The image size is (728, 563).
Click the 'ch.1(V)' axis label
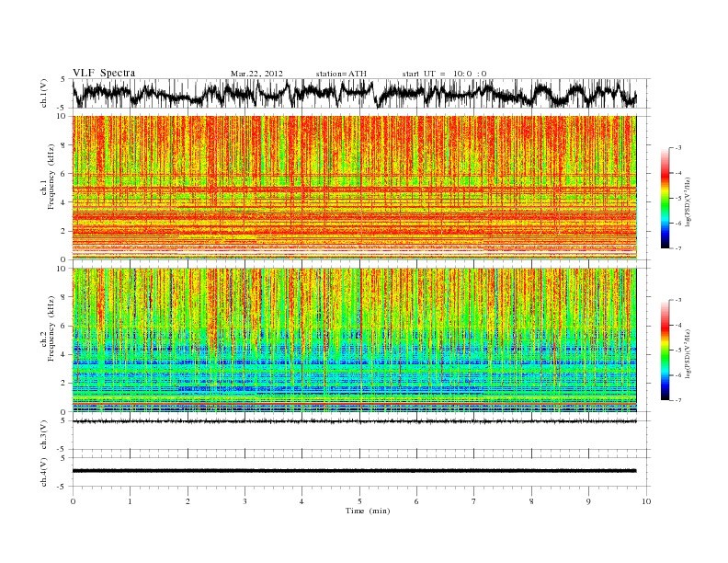[44, 93]
